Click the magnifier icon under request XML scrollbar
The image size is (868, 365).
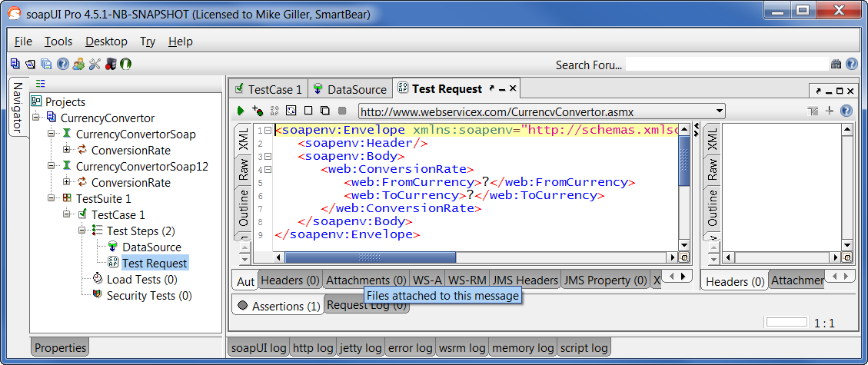684,257
